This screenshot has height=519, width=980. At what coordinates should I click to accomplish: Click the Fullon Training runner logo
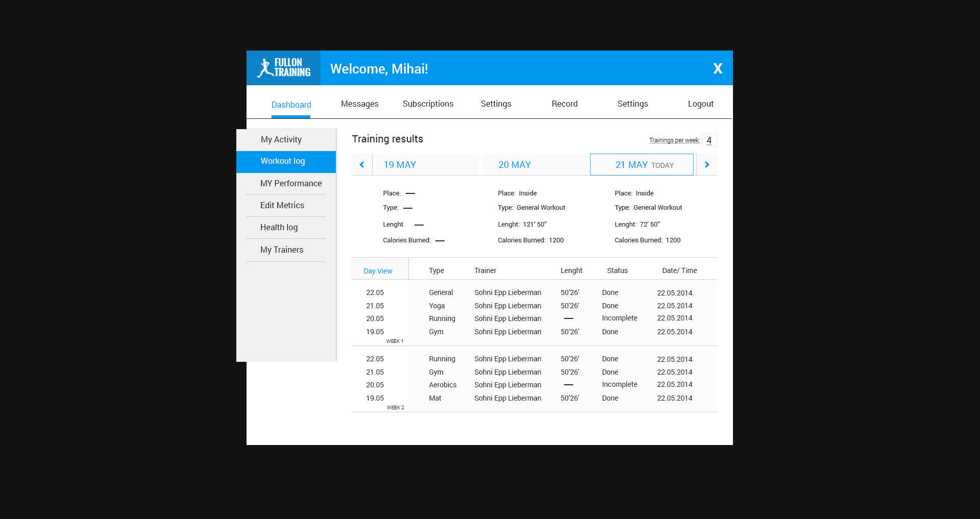point(283,68)
